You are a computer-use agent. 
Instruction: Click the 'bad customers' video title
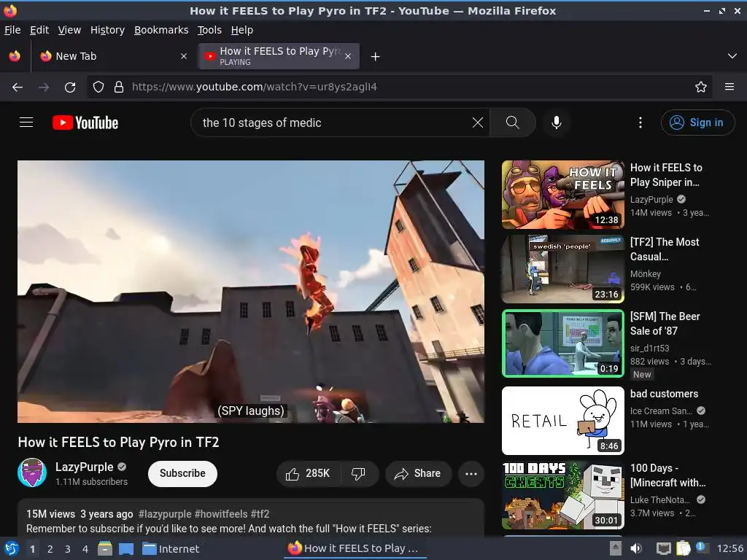pos(664,394)
